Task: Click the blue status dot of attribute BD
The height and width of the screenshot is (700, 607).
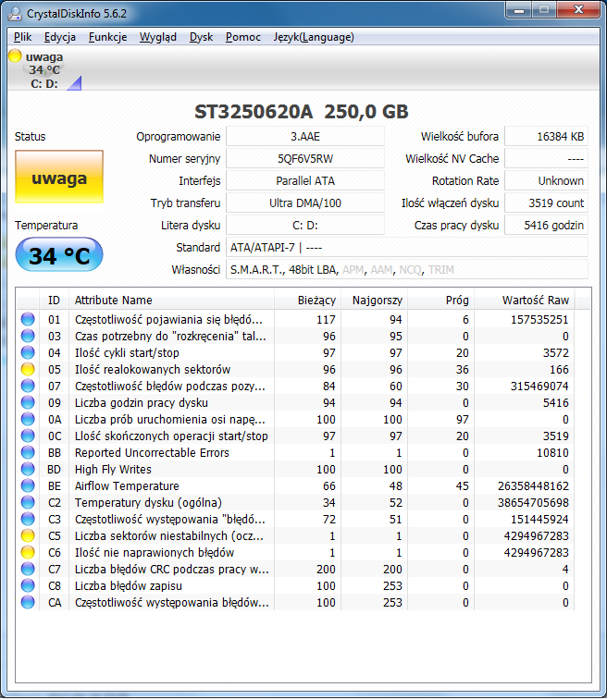Action: click(x=28, y=470)
